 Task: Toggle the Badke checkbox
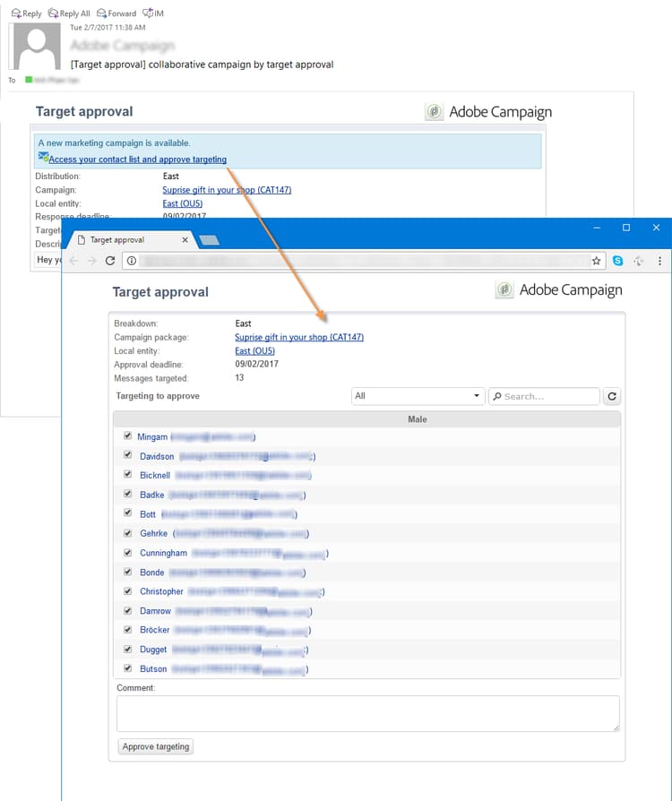pos(128,494)
